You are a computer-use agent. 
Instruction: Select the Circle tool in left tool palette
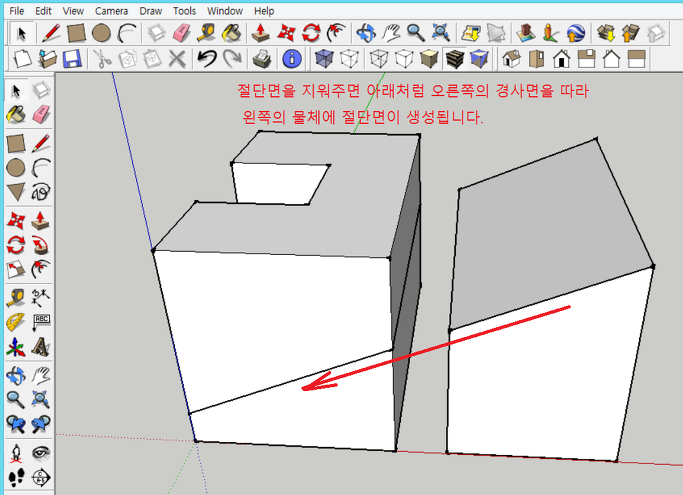[16, 168]
